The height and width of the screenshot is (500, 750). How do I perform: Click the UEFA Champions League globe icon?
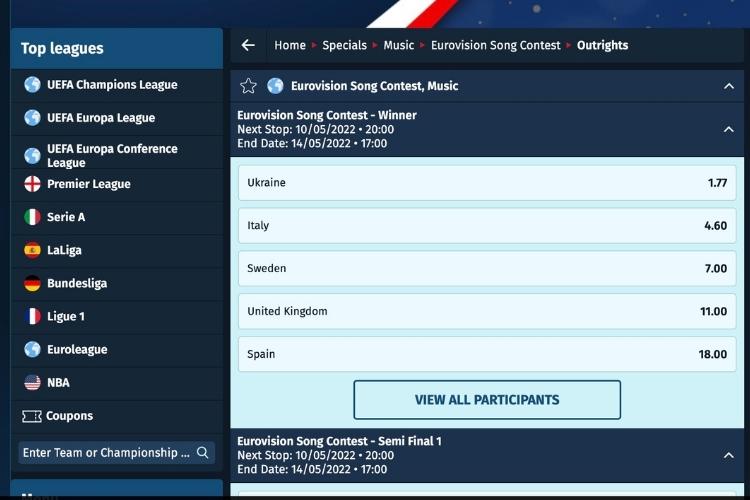pos(32,85)
